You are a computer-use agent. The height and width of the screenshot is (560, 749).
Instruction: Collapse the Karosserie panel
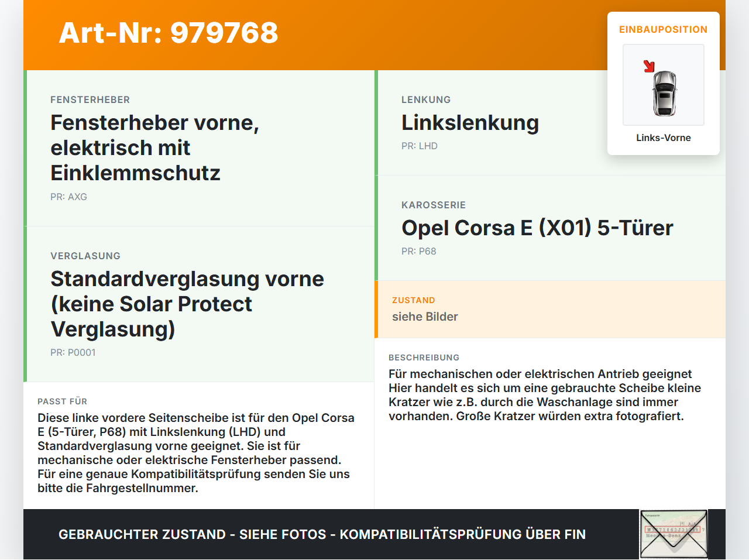tap(433, 205)
